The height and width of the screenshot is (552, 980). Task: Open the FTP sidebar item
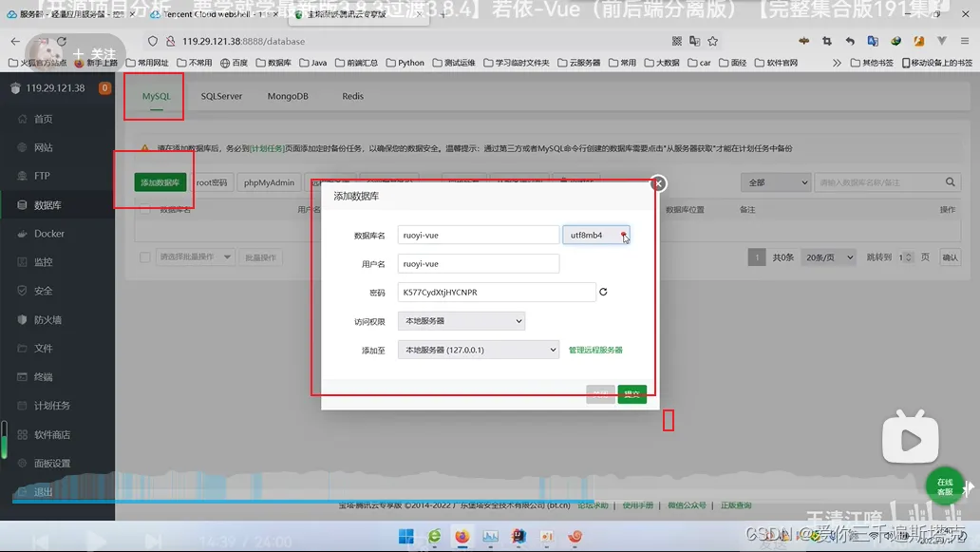click(x=41, y=177)
